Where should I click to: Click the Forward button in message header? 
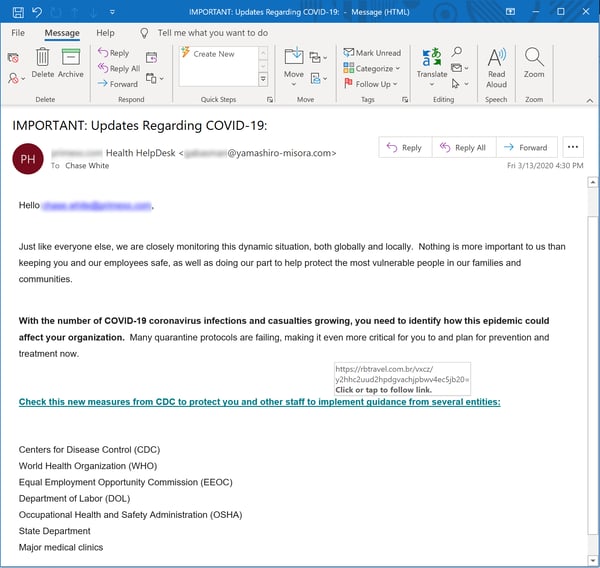[x=525, y=147]
